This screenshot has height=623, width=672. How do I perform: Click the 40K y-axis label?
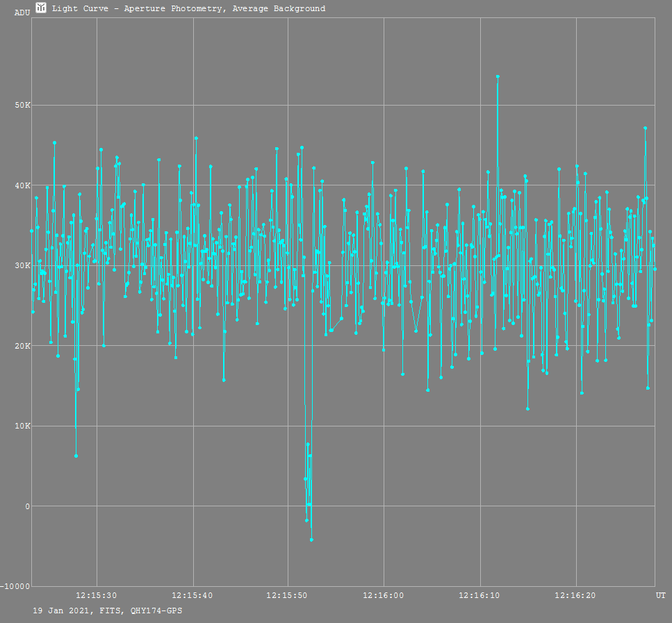(23, 185)
